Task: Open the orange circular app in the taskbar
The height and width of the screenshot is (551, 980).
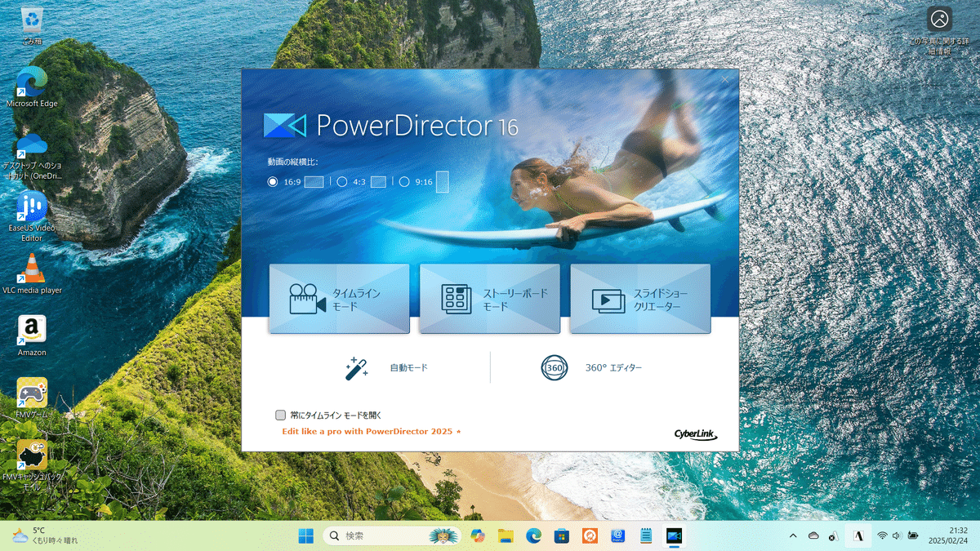Action: 590,535
